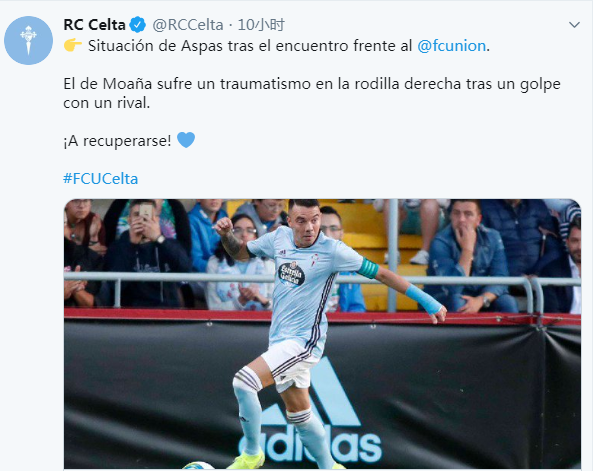Follow the @fcunion mention link
This screenshot has width=595, height=471.
click(x=452, y=46)
